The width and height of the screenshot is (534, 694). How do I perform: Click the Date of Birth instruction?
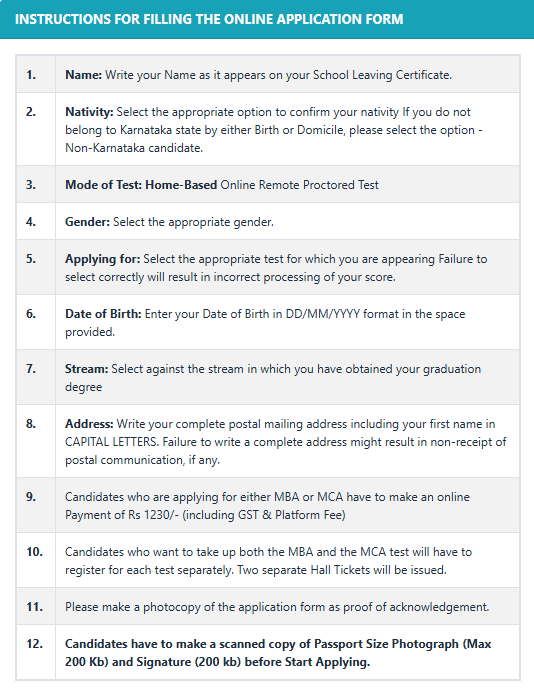click(265, 323)
